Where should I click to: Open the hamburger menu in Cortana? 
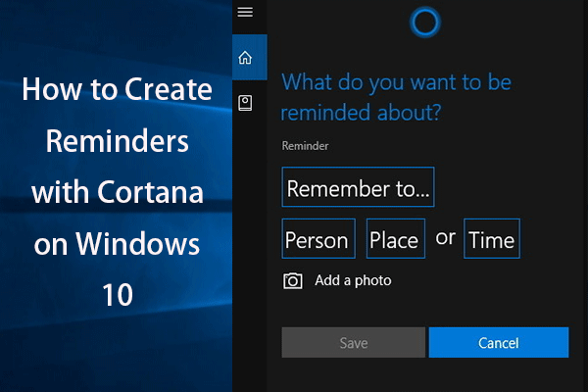tap(245, 12)
